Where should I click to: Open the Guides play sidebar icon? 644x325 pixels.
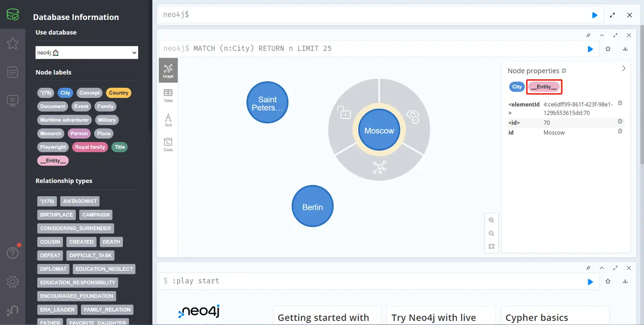tap(13, 100)
